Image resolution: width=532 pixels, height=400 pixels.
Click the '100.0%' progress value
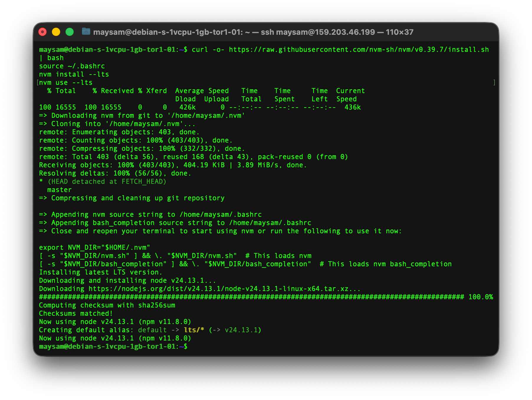point(481,297)
